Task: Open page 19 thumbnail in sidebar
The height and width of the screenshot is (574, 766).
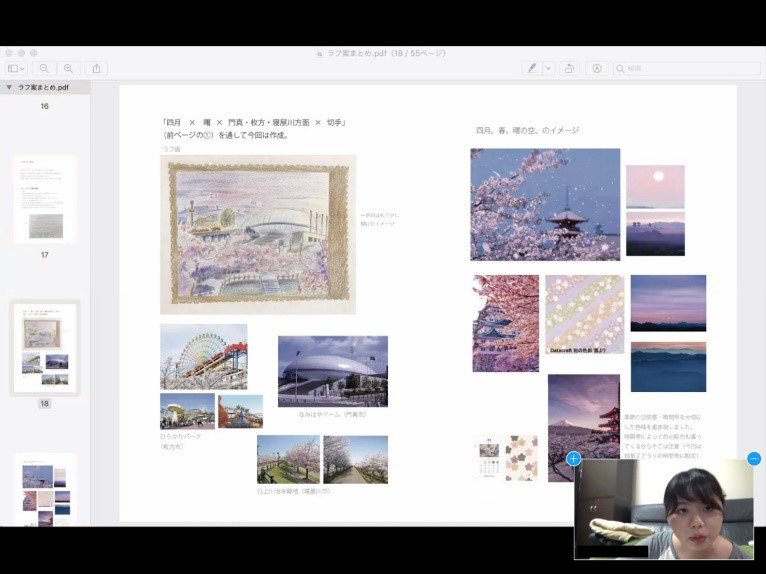Action: (x=45, y=490)
